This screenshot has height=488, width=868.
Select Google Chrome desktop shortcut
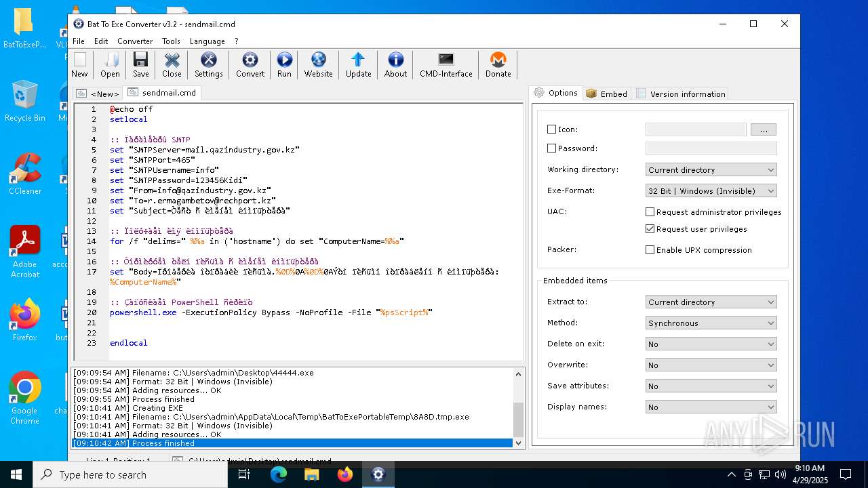[25, 399]
